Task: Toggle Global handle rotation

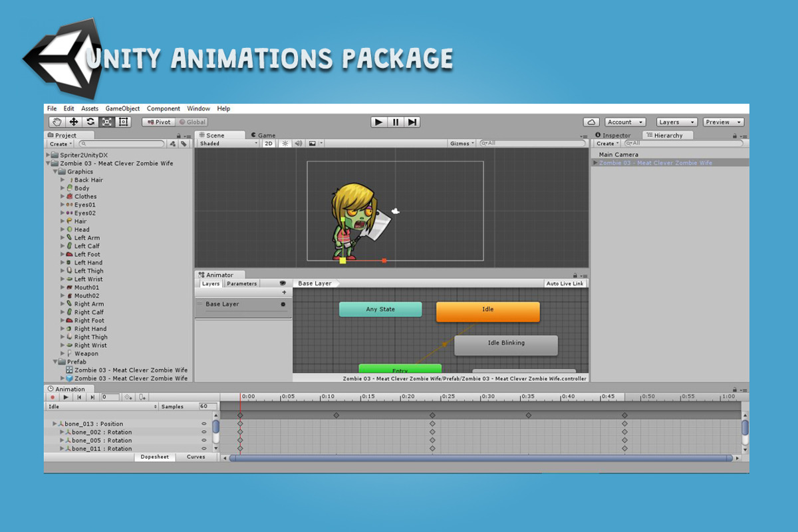Action: [192, 122]
